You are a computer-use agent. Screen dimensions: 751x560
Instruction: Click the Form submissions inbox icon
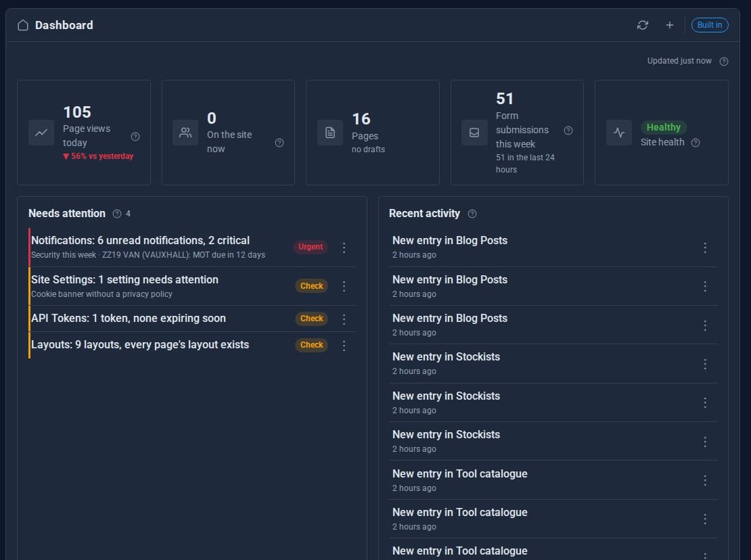pos(474,132)
